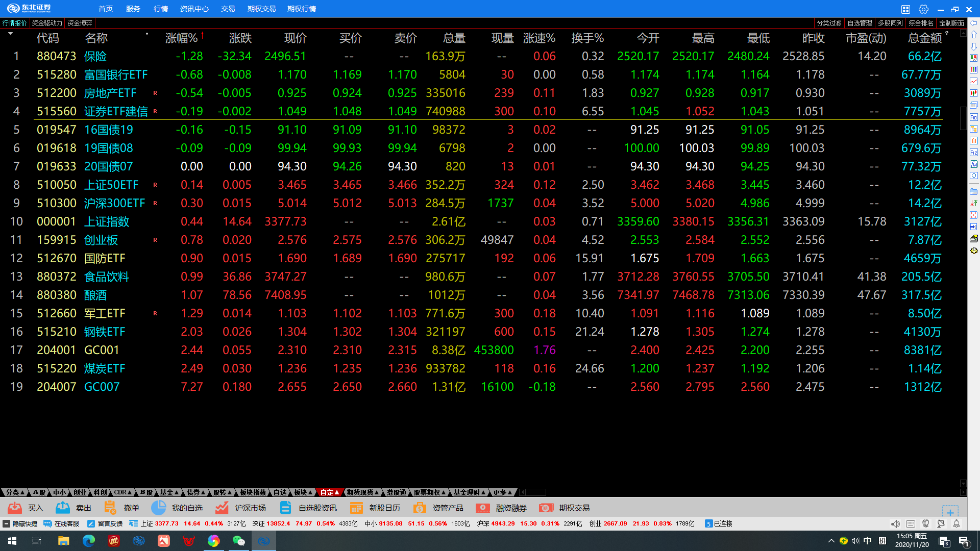This screenshot has width=980, height=551.
Task: Click the 买入 (buy) icon
Action: [15, 508]
